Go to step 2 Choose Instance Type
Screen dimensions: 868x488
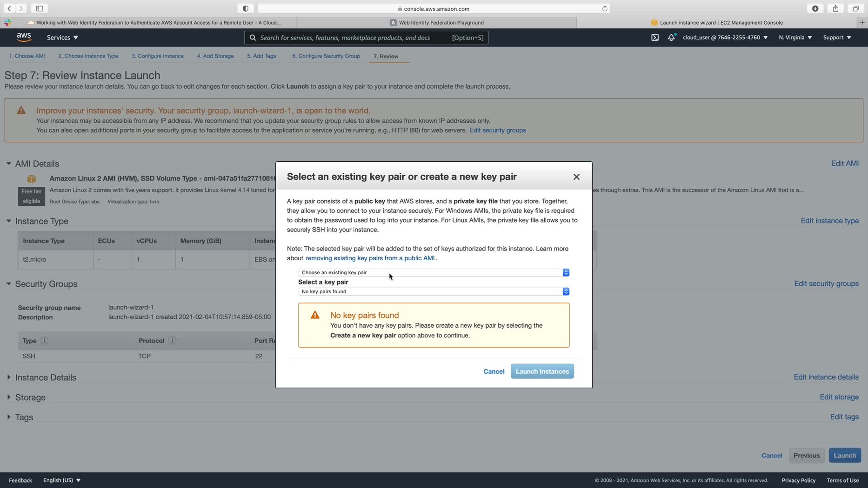(88, 56)
